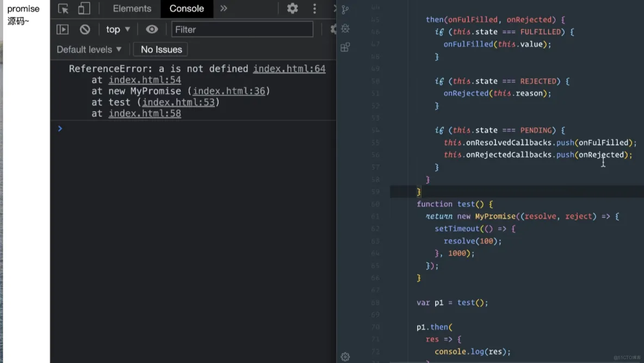
Task: Open the index.html:64 error link
Action: 289,69
